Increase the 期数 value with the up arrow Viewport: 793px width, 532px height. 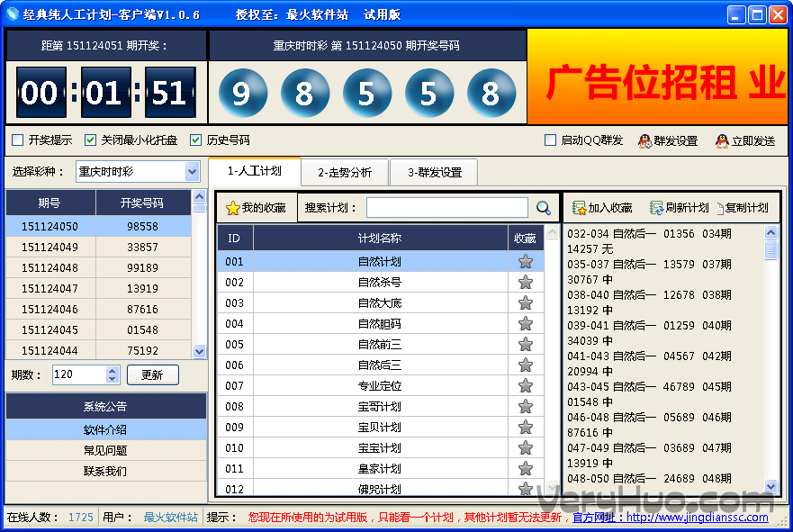click(113, 370)
